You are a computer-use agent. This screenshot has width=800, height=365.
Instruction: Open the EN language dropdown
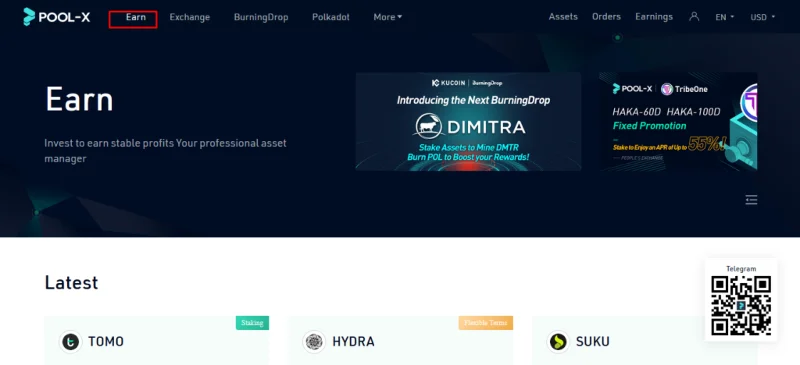(724, 17)
